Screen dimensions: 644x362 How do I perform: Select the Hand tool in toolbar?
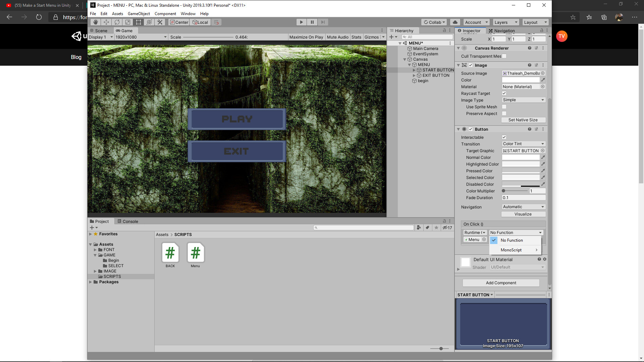point(96,22)
